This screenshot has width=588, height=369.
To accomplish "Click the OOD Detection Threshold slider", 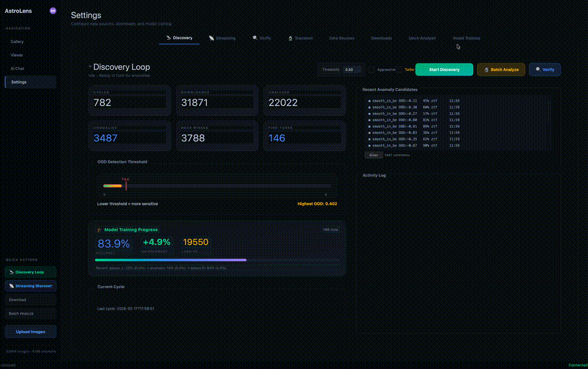I will click(x=216, y=186).
